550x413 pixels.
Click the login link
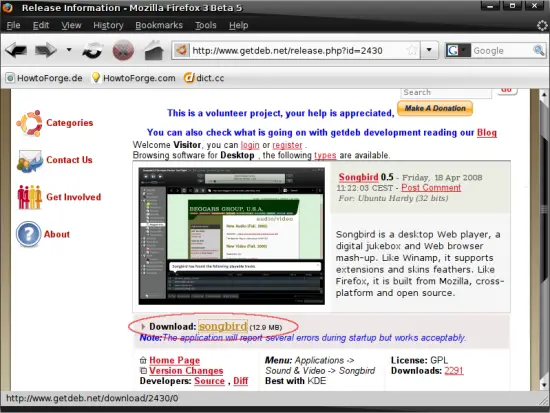point(250,145)
